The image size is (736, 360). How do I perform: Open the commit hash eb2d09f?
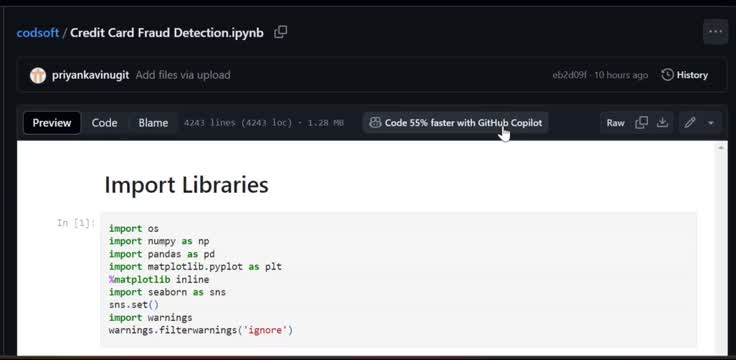[569, 75]
